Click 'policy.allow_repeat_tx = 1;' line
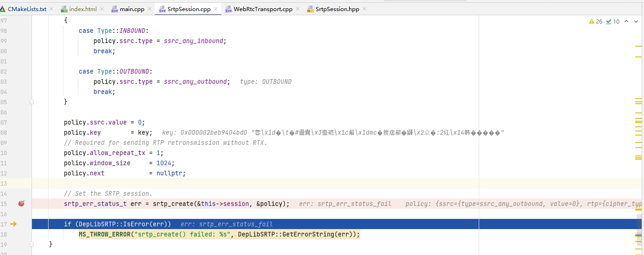 [x=113, y=153]
